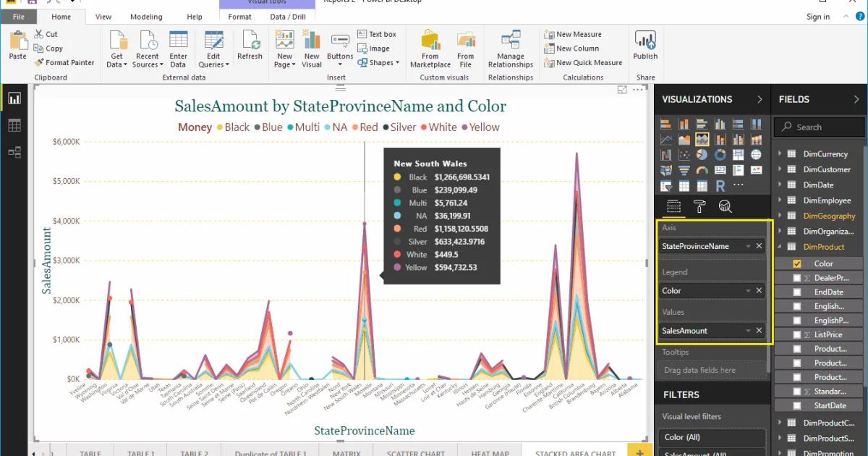The width and height of the screenshot is (868, 456).
Task: Expand the DimCustomer table in Fields pane
Action: pos(781,169)
